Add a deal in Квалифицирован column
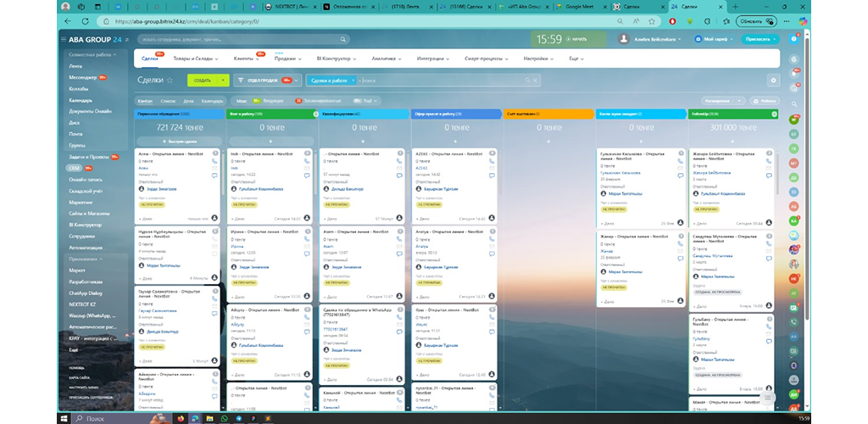 [x=364, y=142]
